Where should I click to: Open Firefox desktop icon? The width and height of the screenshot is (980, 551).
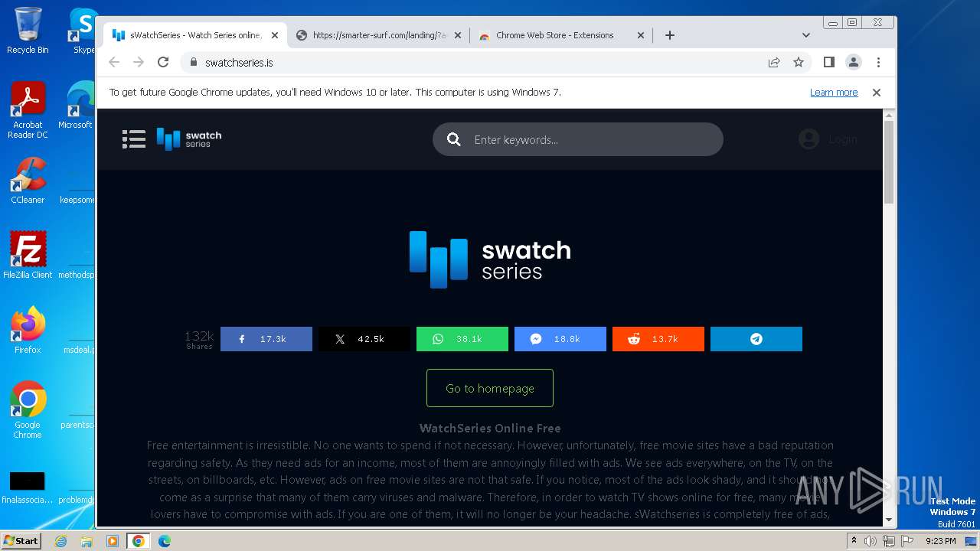(28, 331)
